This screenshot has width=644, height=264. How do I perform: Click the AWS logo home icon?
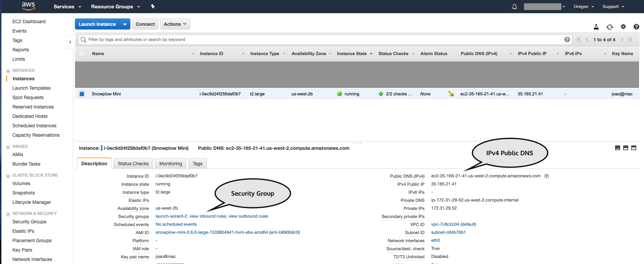click(x=28, y=6)
